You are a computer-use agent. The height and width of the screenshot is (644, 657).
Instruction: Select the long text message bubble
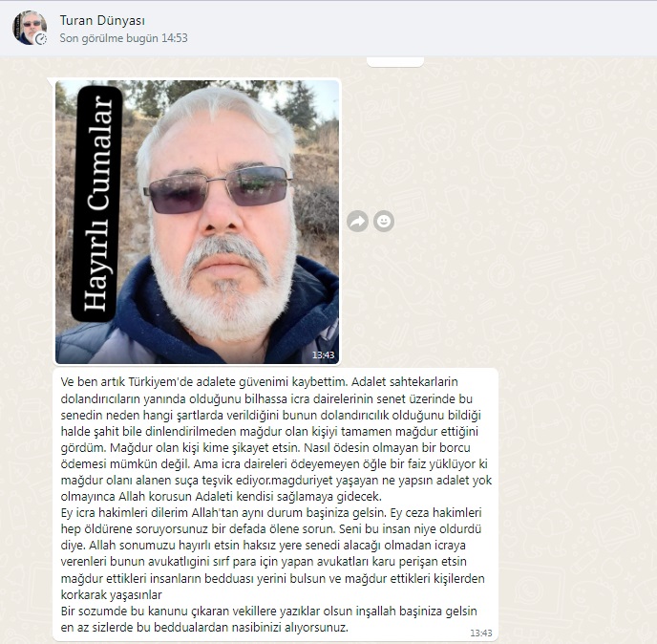(276, 504)
